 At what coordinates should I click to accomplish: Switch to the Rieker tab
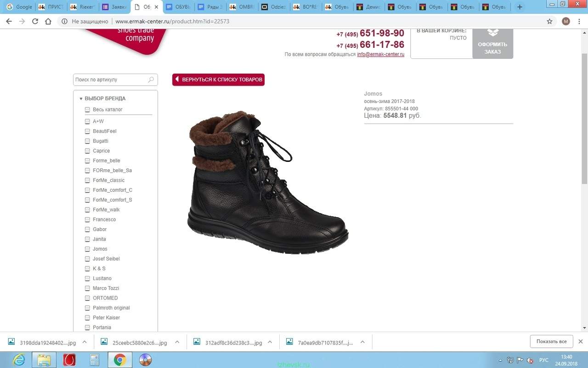pos(83,7)
